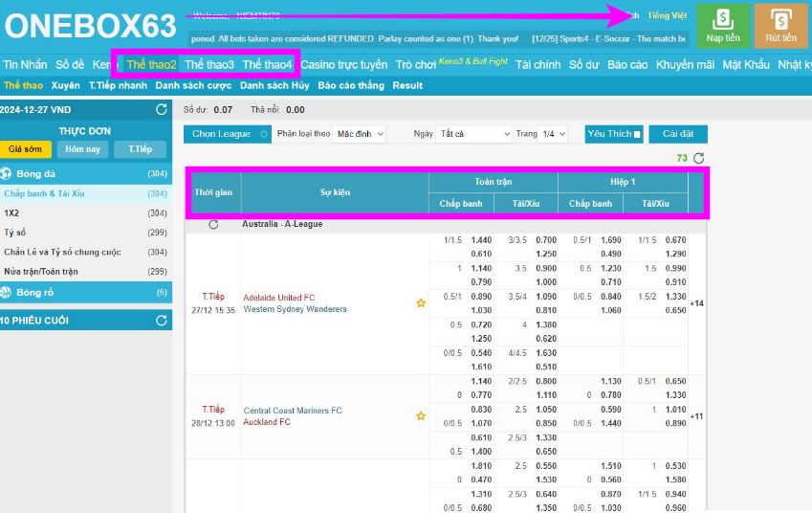Open the Khuyến mãi menu
Image resolution: width=812 pixels, height=513 pixels.
[685, 65]
